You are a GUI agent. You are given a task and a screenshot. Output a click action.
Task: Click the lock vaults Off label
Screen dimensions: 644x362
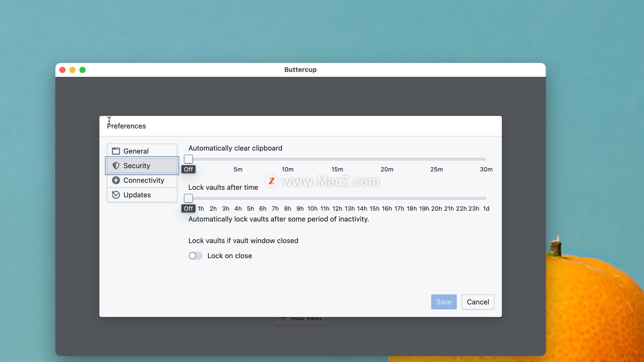point(189,208)
